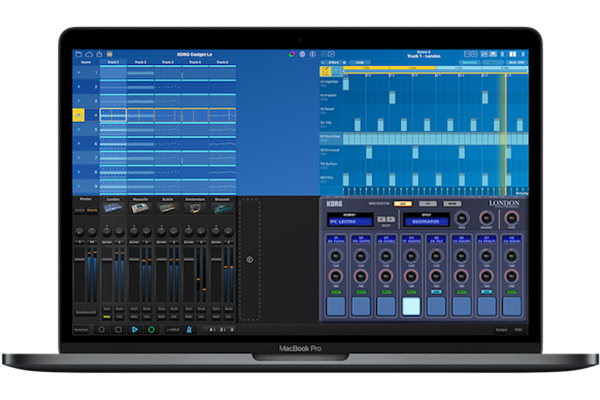Click the highlighted MIDI button on London channel
The image size is (600, 400).
coord(107,317)
